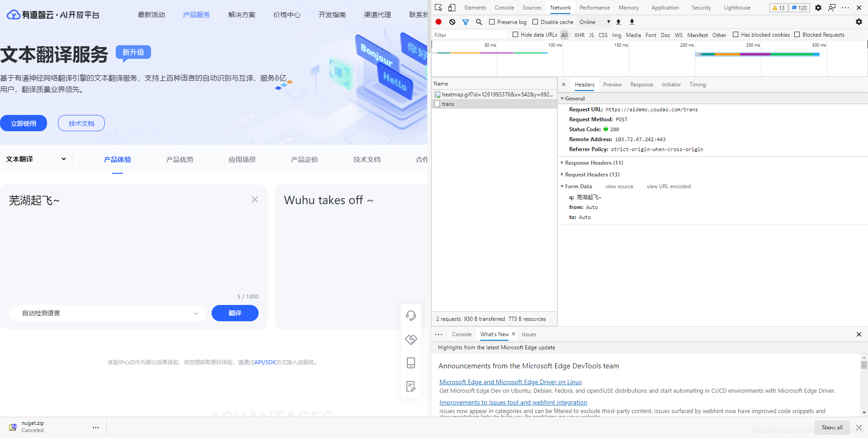Open the 文本翻译 service dropdown
This screenshot has width=868, height=438.
(x=36, y=159)
